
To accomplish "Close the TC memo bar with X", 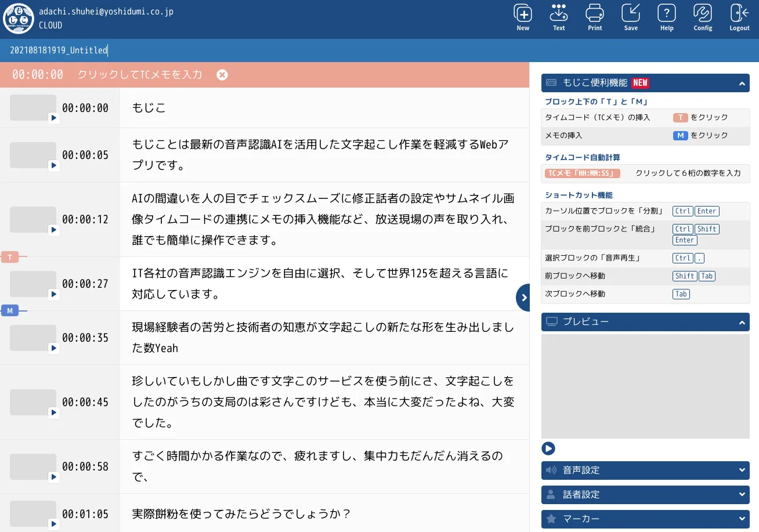I will pyautogui.click(x=222, y=75).
